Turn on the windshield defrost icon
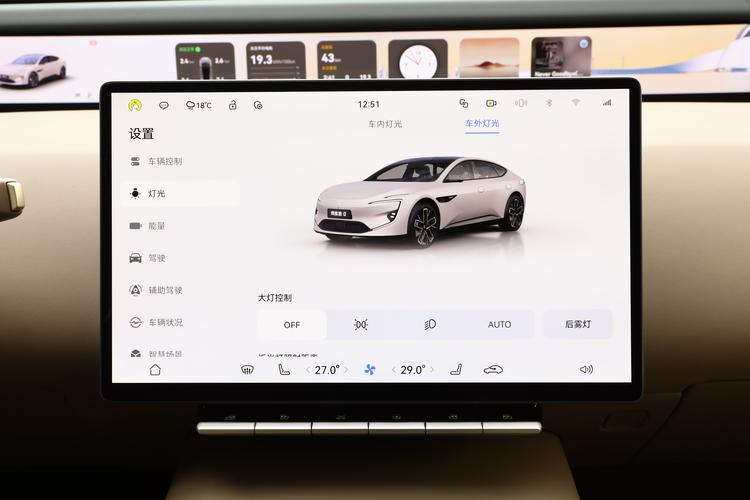Viewport: 750px width, 500px height. coord(247,369)
